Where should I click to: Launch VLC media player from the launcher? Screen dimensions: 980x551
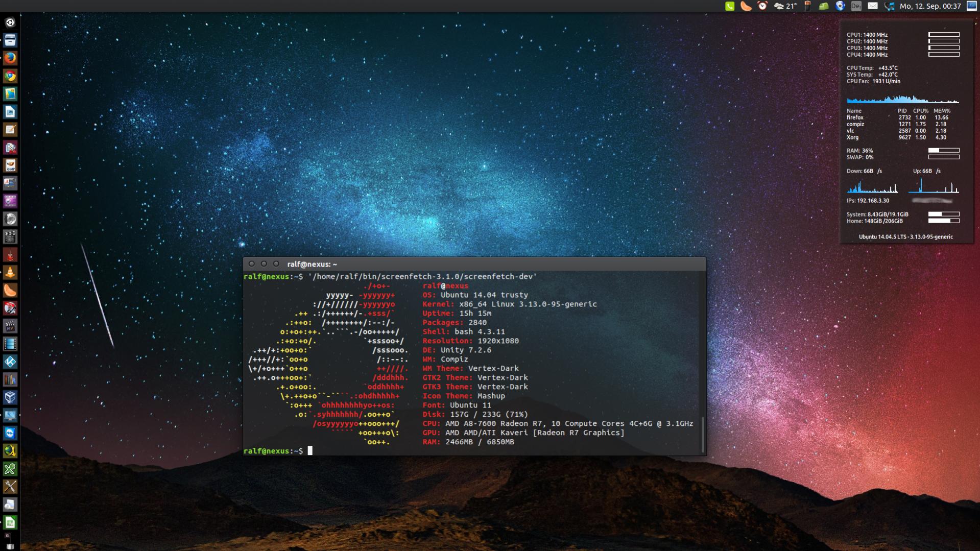(10, 273)
